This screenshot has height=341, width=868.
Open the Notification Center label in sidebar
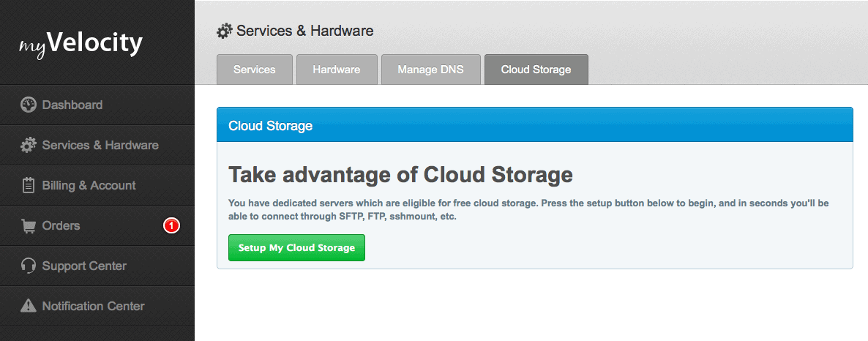(93, 306)
